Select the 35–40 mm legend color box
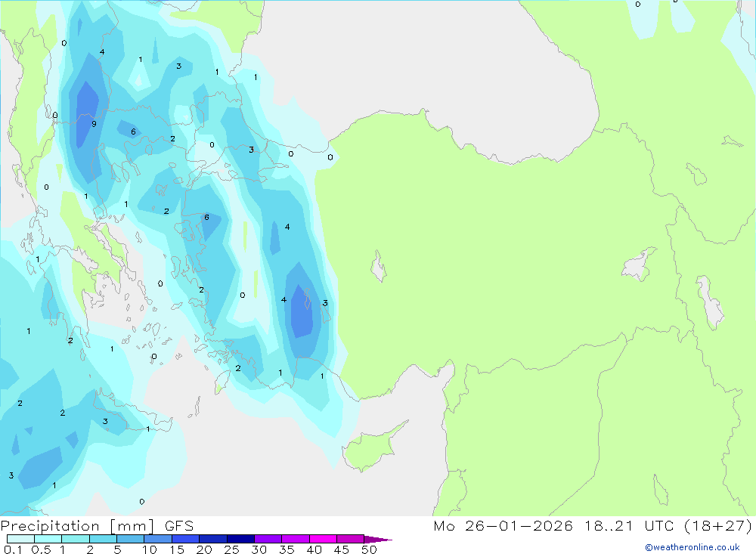Viewport: 756px width, 554px height. pyautogui.click(x=295, y=539)
